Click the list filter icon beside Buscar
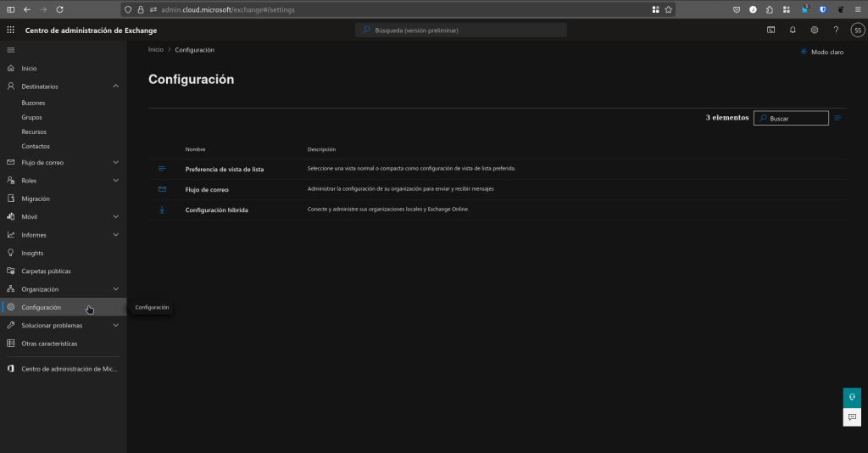The width and height of the screenshot is (868, 453). [x=837, y=118]
